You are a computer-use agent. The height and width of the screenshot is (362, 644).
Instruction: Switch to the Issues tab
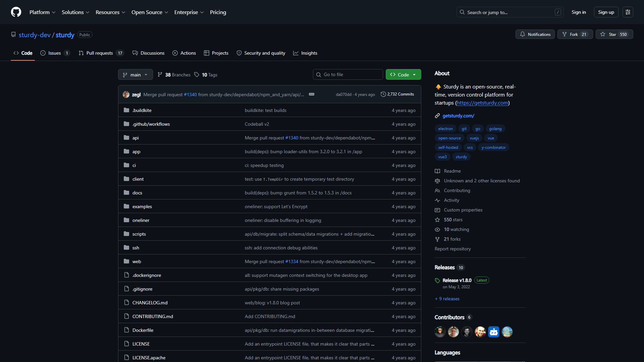pyautogui.click(x=55, y=53)
